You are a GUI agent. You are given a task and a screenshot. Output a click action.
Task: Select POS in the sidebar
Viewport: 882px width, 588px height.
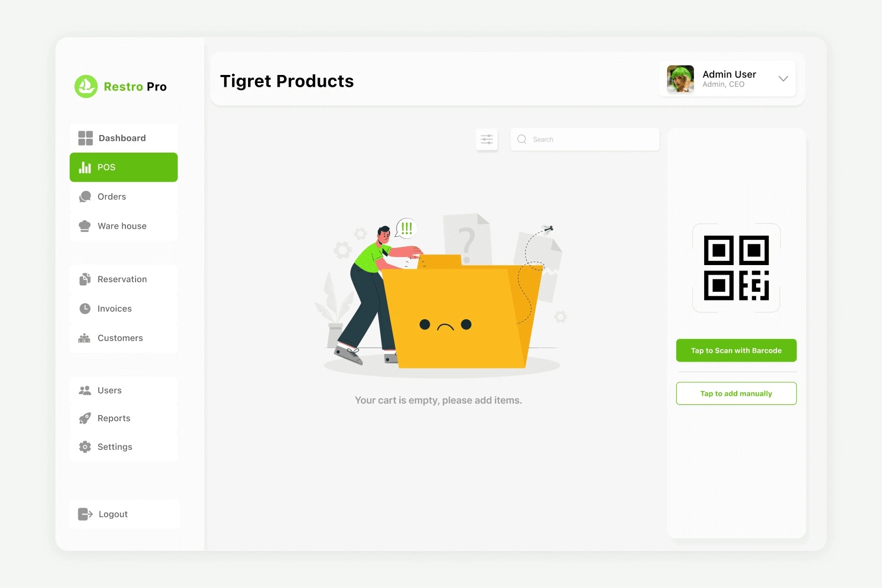click(124, 167)
